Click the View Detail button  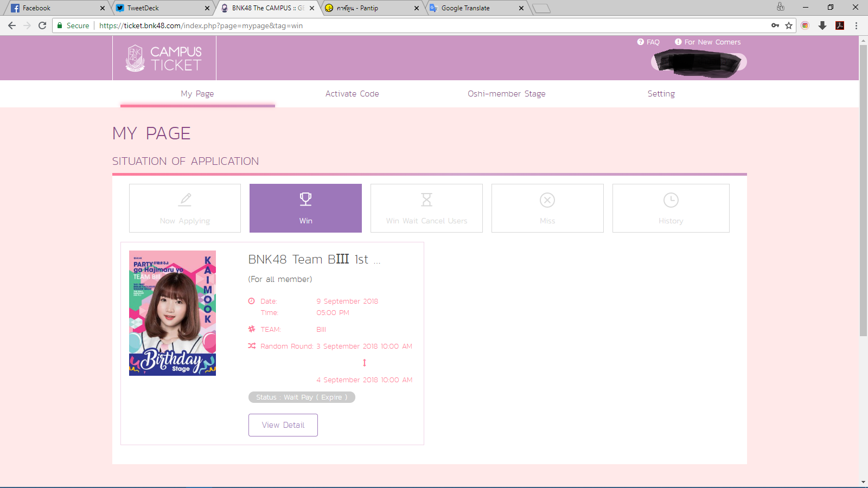tap(283, 425)
